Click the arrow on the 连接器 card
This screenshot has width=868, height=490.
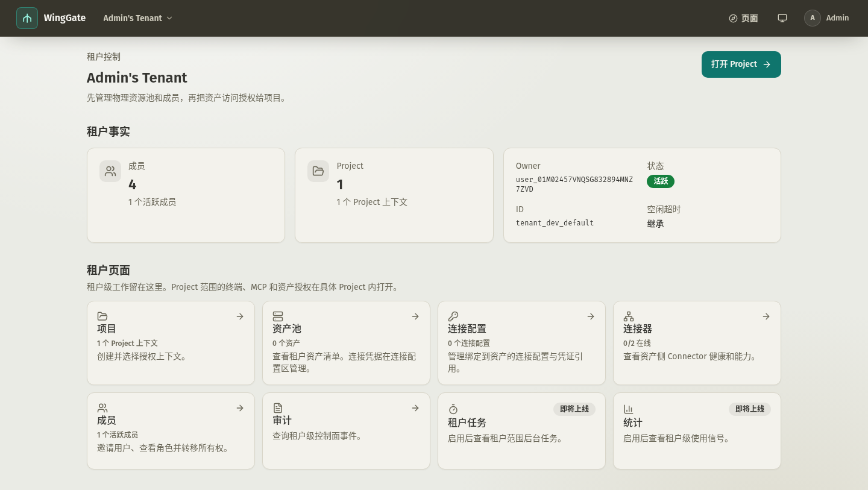point(766,316)
